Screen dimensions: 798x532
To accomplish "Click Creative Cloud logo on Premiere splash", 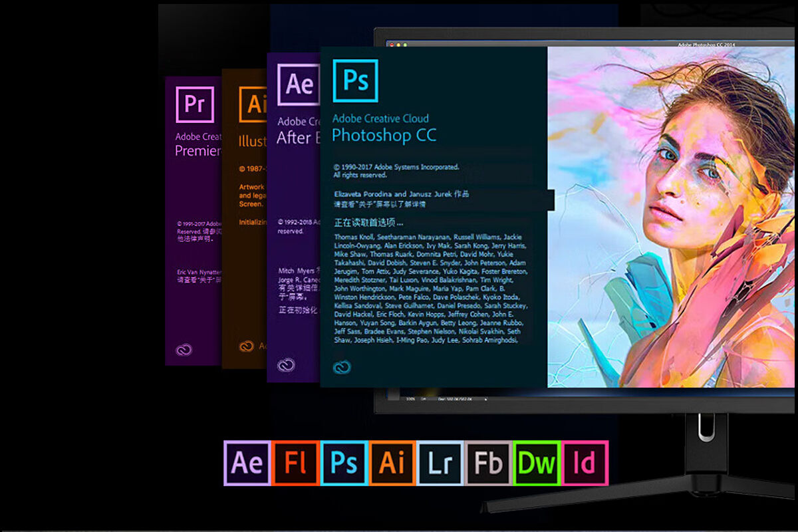I will 184,350.
